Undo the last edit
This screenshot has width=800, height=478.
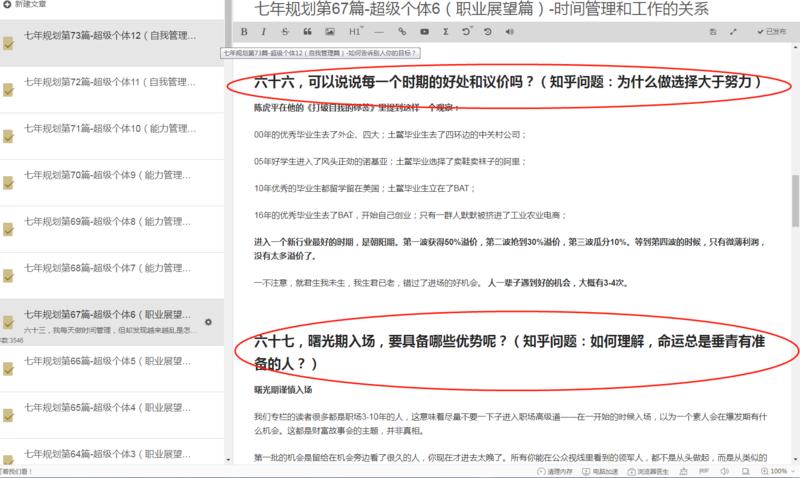point(466,32)
